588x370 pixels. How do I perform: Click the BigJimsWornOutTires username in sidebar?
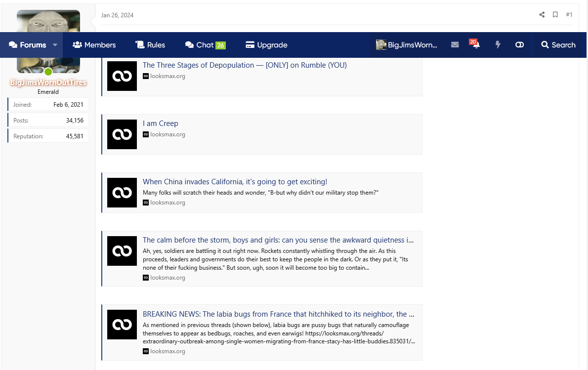click(48, 82)
